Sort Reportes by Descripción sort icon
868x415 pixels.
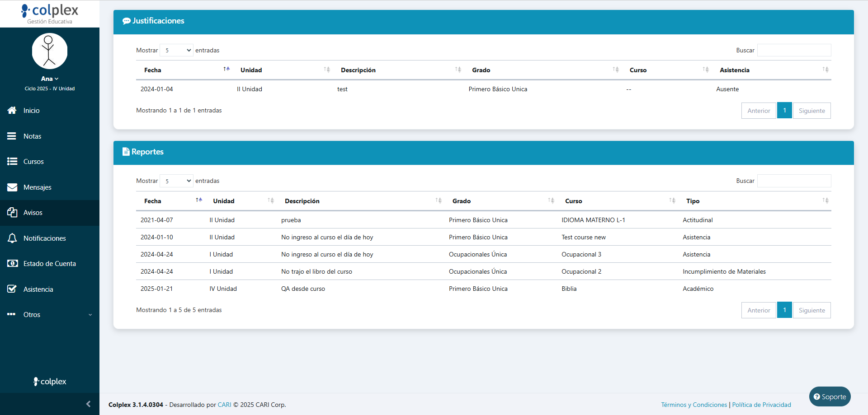pos(439,201)
